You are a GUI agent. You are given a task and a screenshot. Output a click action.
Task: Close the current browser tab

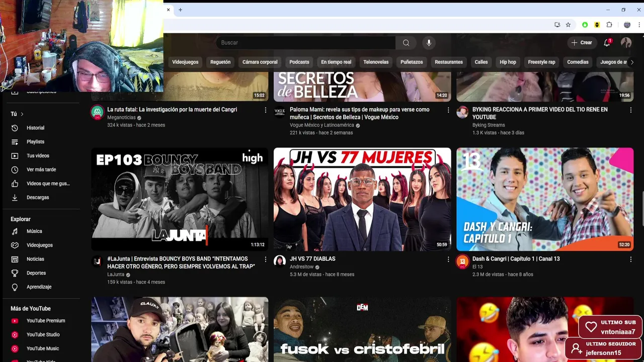(168, 10)
